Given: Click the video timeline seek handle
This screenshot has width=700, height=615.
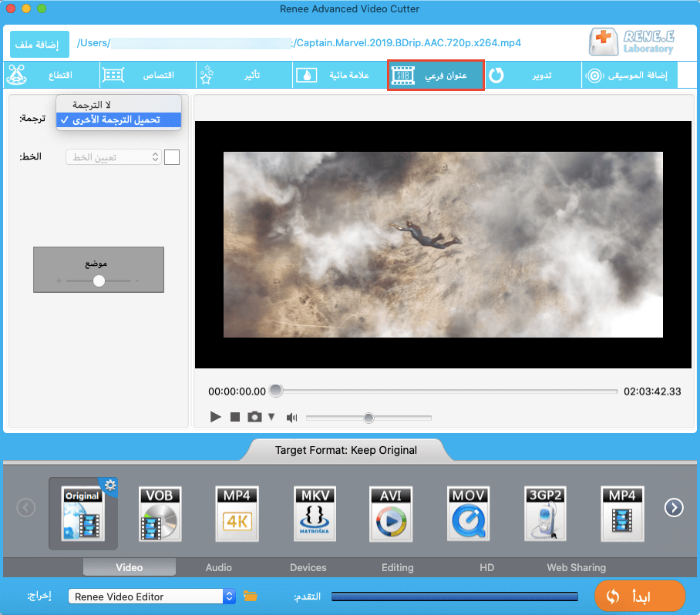Looking at the screenshot, I should [x=276, y=391].
